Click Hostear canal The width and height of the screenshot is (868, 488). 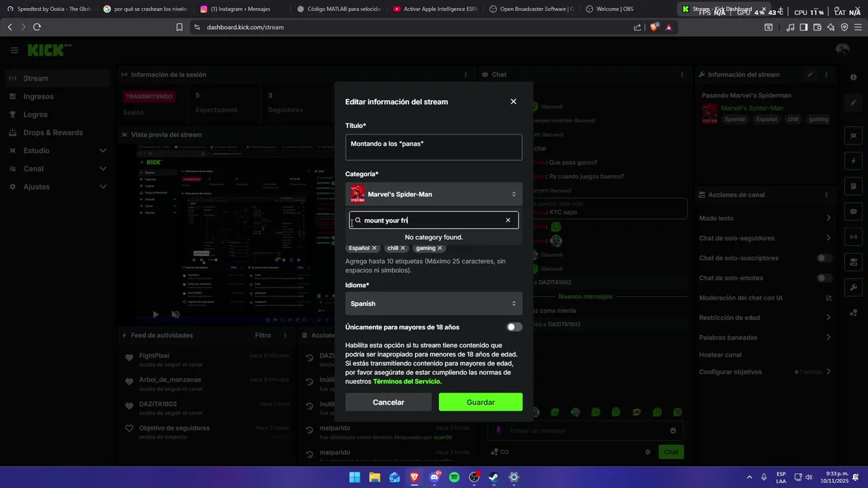click(720, 354)
